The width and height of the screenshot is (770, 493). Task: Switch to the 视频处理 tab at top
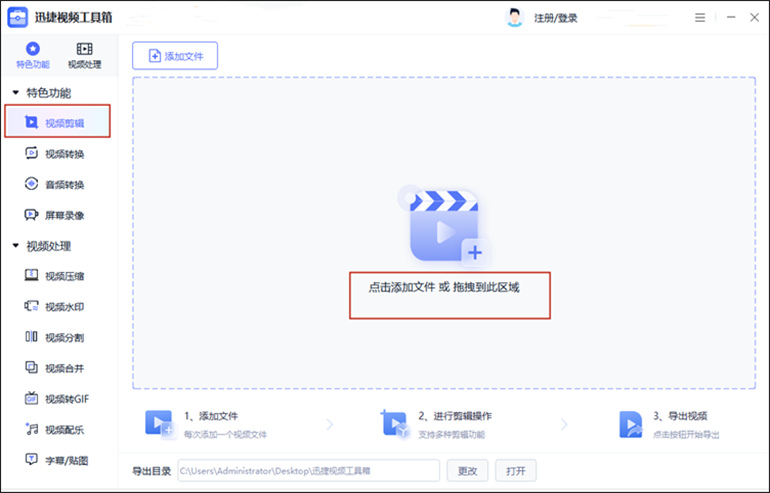click(x=84, y=55)
